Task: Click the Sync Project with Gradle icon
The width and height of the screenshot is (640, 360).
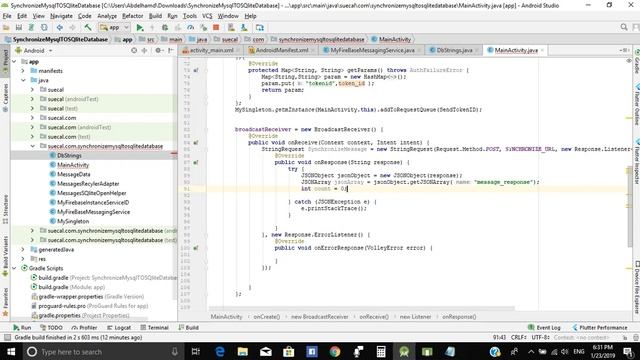Action: (x=31, y=27)
